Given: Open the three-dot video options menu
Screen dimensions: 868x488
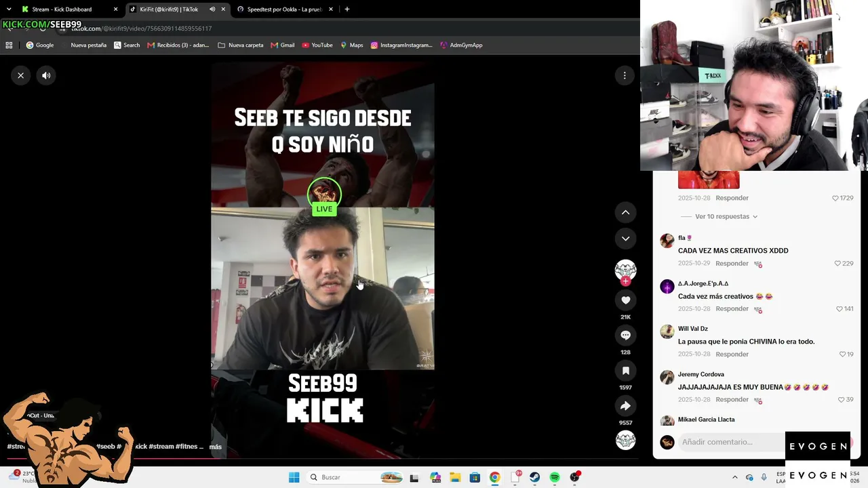Looking at the screenshot, I should pos(625,75).
